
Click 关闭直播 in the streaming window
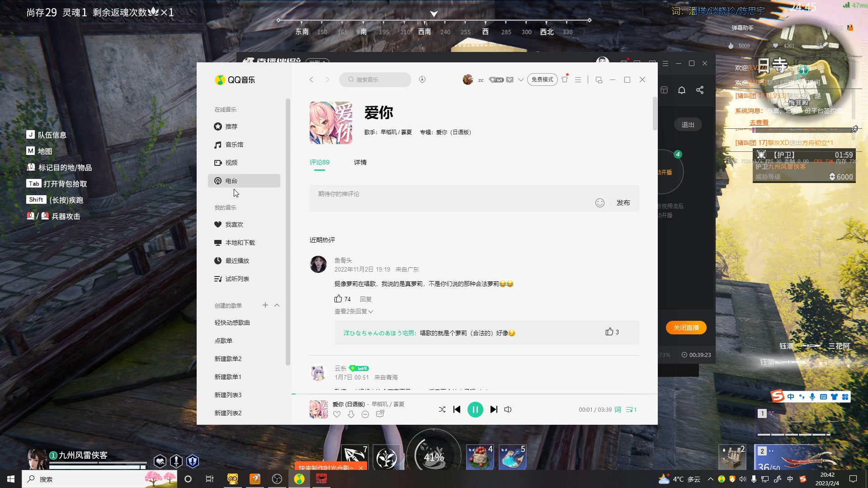click(x=686, y=328)
